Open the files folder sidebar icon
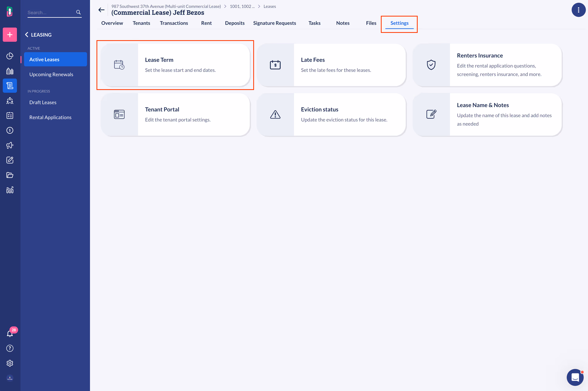588x391 pixels. [10, 175]
